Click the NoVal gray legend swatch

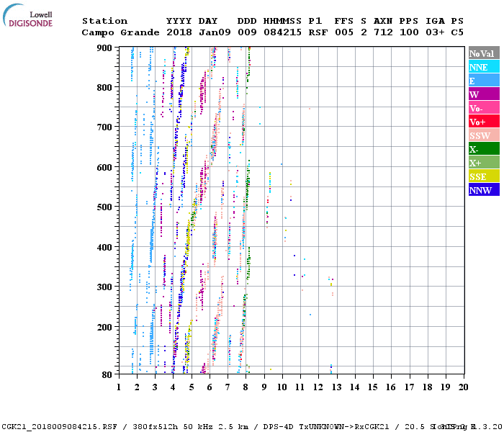coord(484,53)
